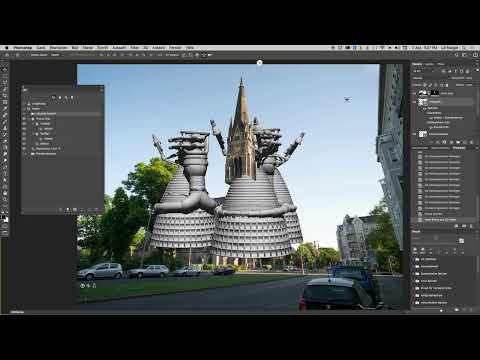The image size is (480, 360).
Task: Select the Eraser tool
Action: click(x=5, y=141)
